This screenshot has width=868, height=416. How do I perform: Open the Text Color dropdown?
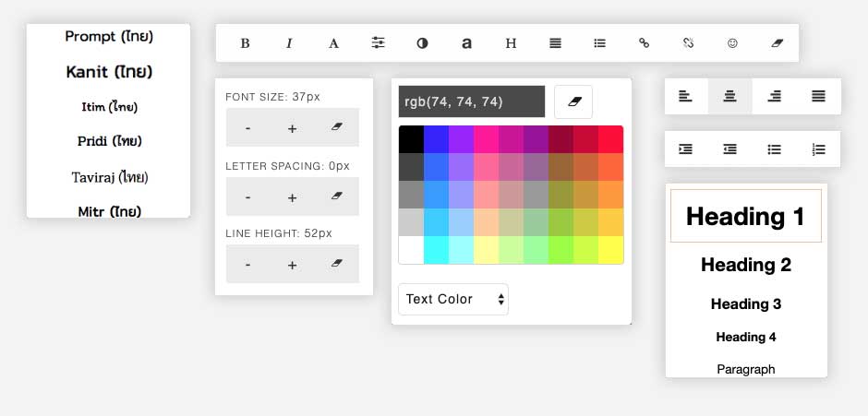click(x=453, y=299)
